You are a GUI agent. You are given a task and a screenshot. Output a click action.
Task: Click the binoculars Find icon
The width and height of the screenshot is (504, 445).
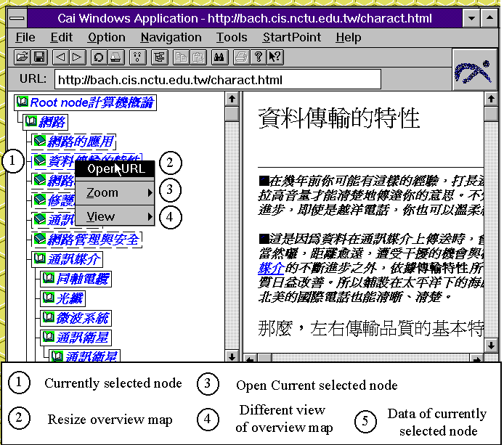pos(219,57)
